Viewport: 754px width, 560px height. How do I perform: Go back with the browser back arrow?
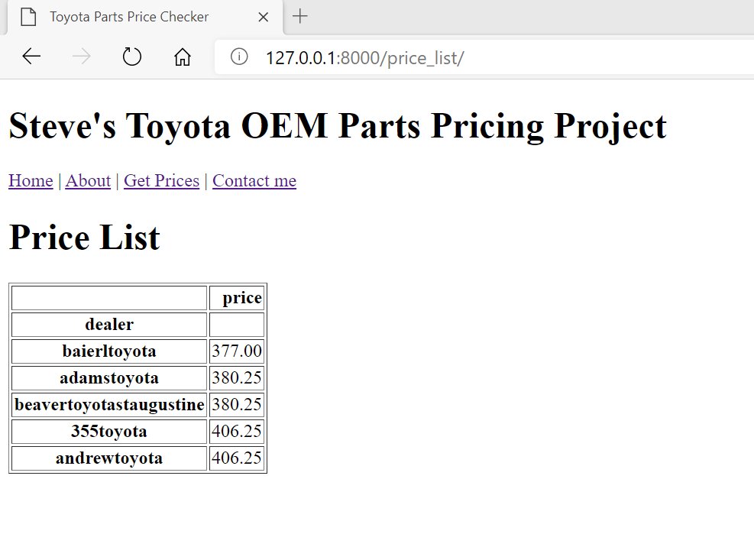(x=31, y=57)
